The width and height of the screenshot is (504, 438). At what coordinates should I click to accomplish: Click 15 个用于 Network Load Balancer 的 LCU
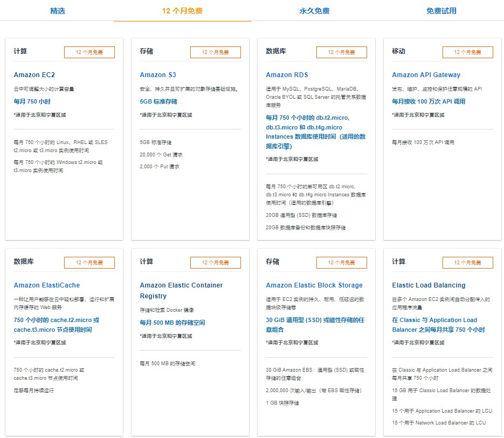439,423
